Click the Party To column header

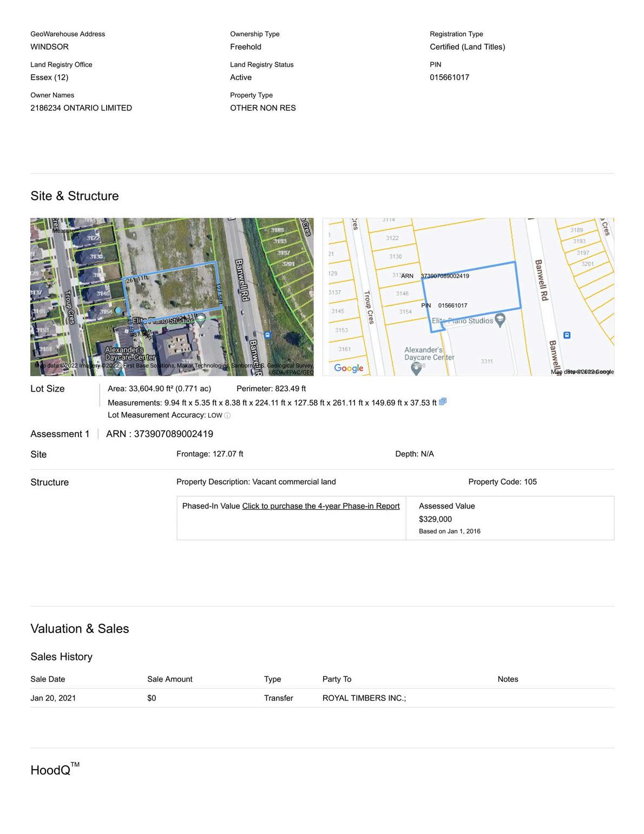(x=337, y=679)
